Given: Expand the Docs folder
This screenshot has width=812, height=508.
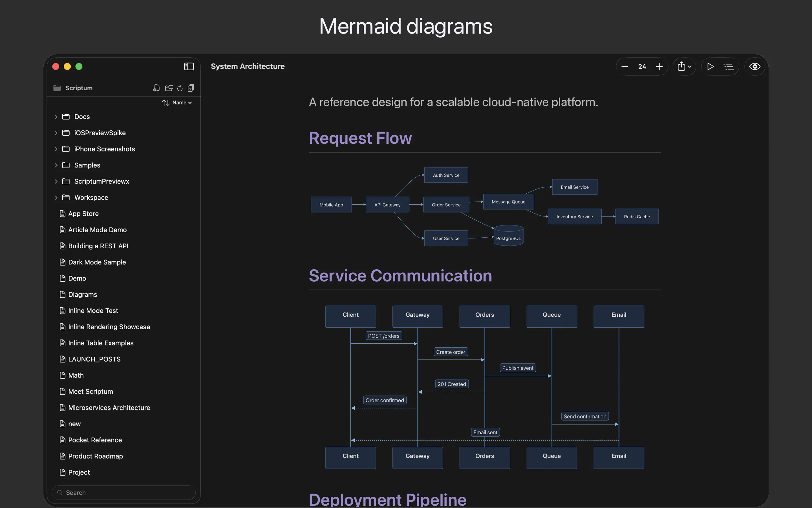Looking at the screenshot, I should click(x=56, y=117).
